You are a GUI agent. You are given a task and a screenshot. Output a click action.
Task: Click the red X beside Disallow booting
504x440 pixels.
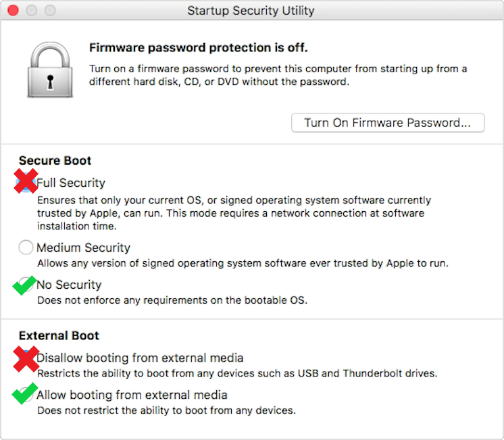point(26,359)
